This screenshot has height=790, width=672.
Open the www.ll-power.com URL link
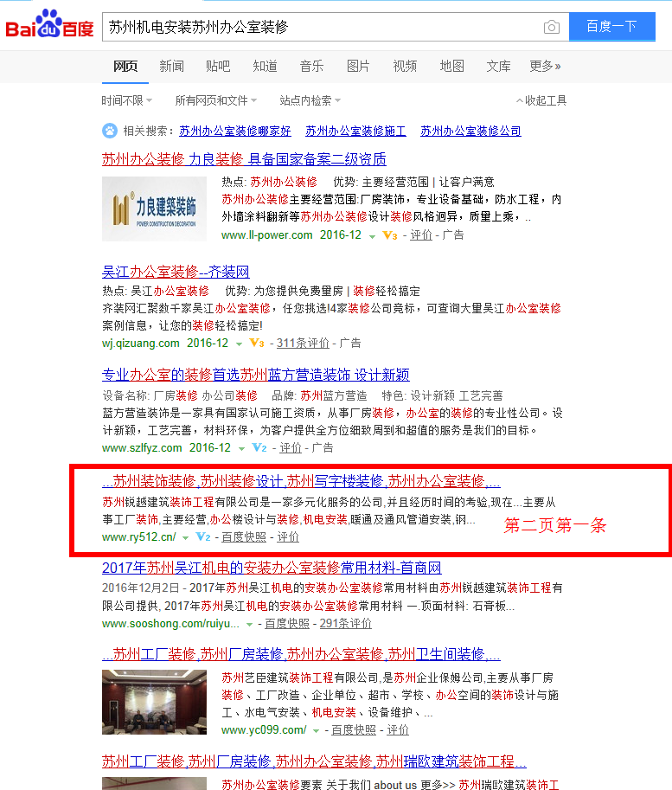tap(267, 235)
